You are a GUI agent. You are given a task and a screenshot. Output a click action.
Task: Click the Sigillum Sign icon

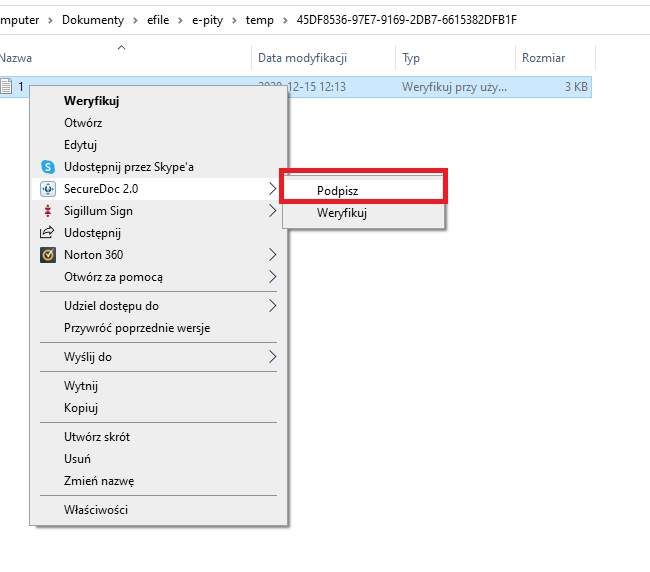[46, 211]
